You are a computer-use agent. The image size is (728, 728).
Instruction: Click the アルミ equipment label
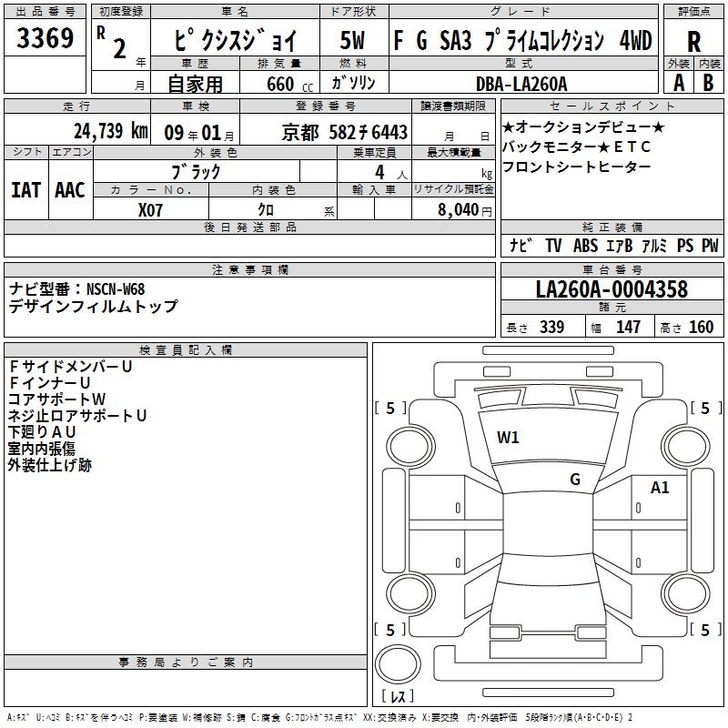[654, 245]
